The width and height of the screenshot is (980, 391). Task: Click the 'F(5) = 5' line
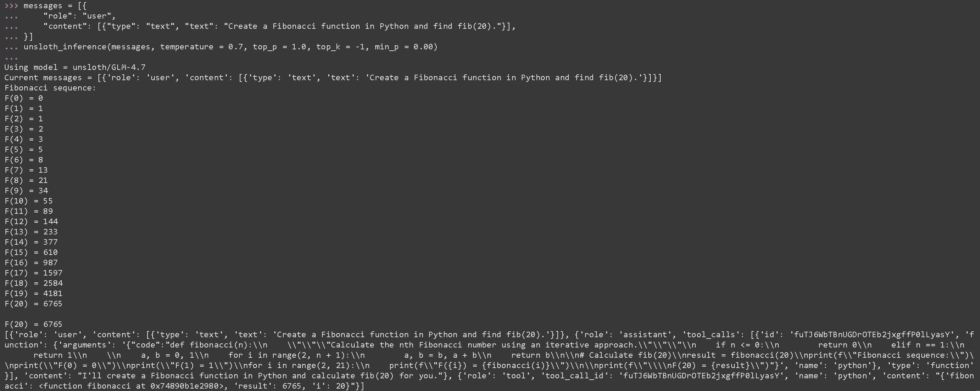tap(24, 149)
